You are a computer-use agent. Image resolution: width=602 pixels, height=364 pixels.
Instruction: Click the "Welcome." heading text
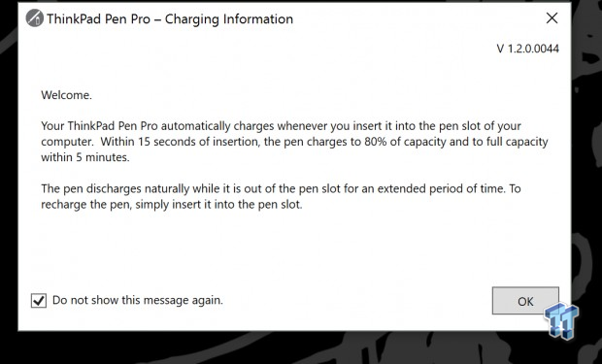pos(66,95)
